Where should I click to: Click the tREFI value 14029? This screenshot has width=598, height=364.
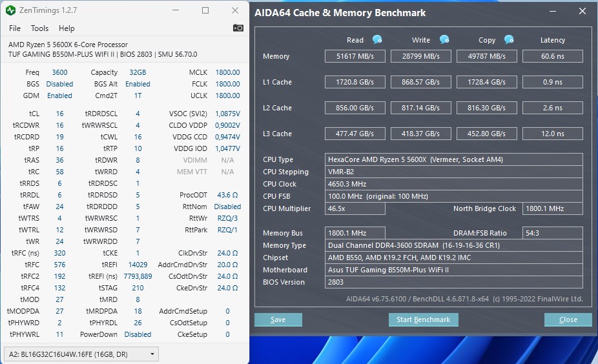point(138,265)
